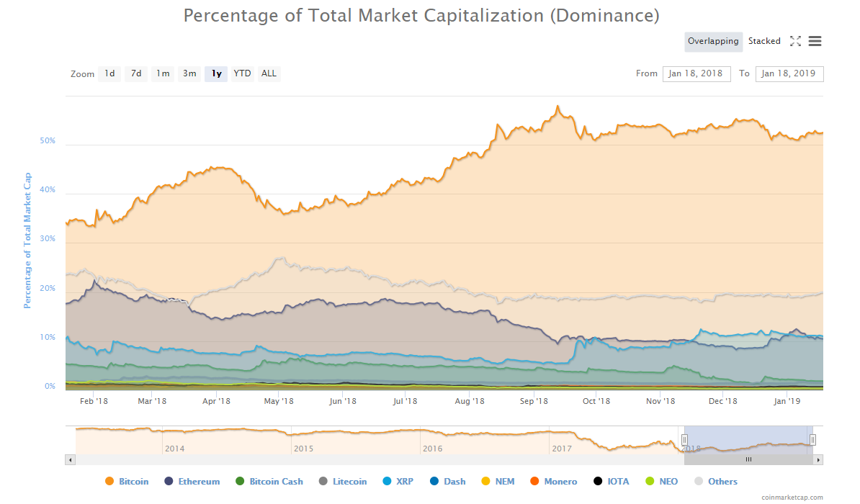This screenshot has height=504, width=860.
Task: Switch chart to Stacked view
Action: (x=764, y=41)
